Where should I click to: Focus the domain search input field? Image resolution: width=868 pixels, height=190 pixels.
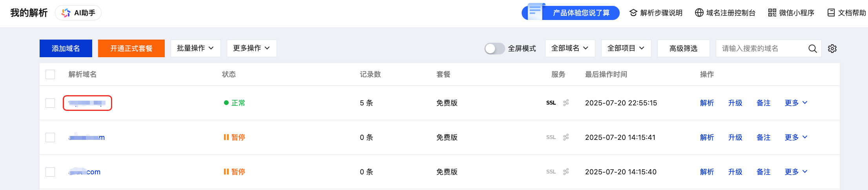(x=761, y=49)
